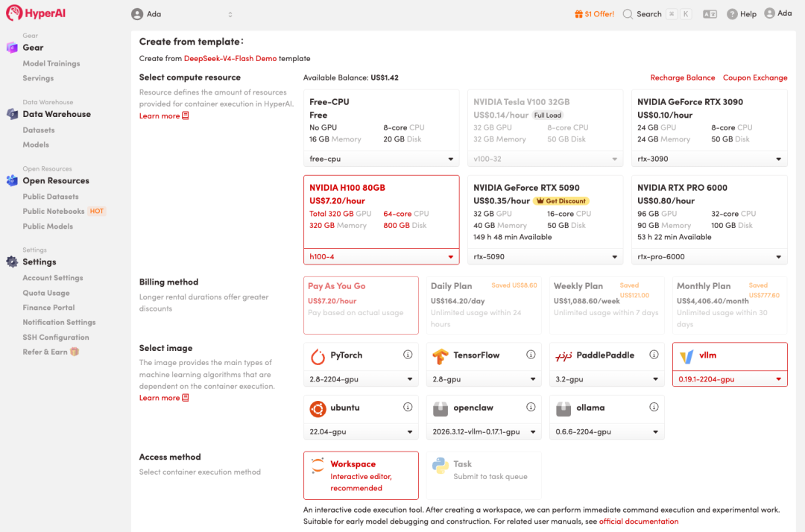Click the ubuntu circle logo
805x532 pixels.
coord(318,409)
